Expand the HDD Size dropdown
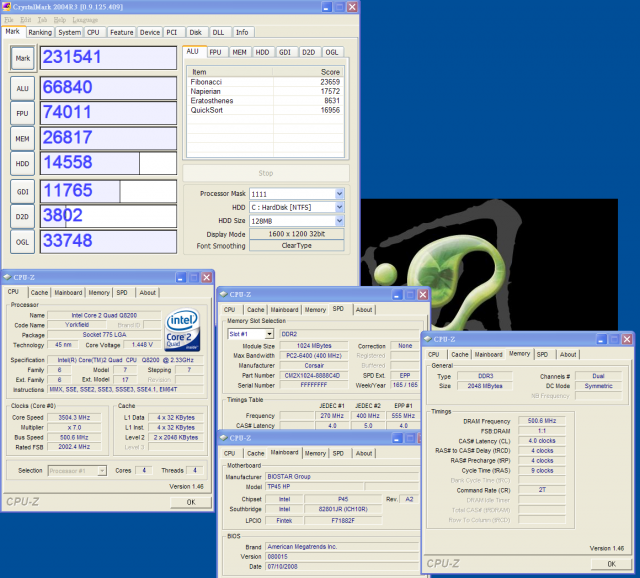The height and width of the screenshot is (578, 640). click(x=339, y=221)
